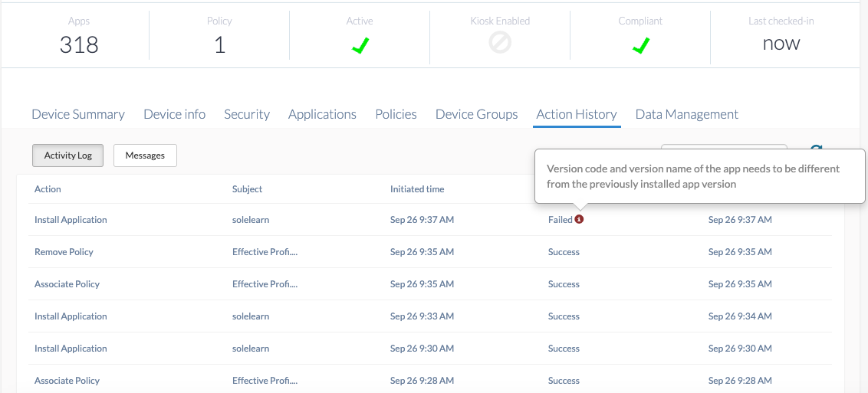Click Success in the Remove Policy row
Screen dimensions: 868x393
[564, 251]
